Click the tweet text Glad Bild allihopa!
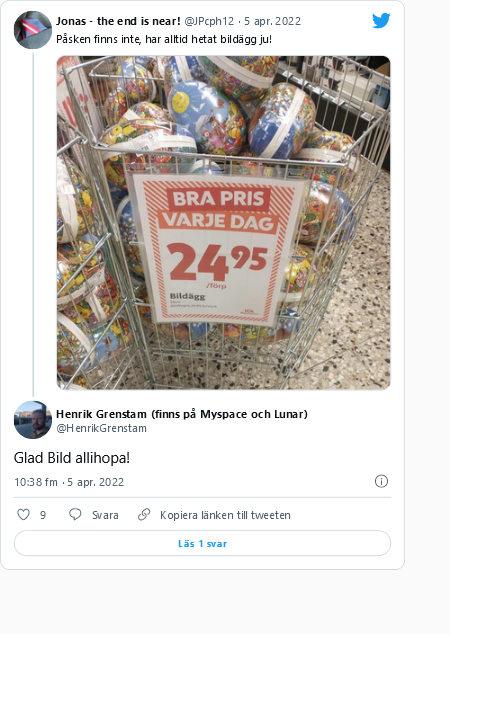The width and height of the screenshot is (500, 704). point(72,458)
